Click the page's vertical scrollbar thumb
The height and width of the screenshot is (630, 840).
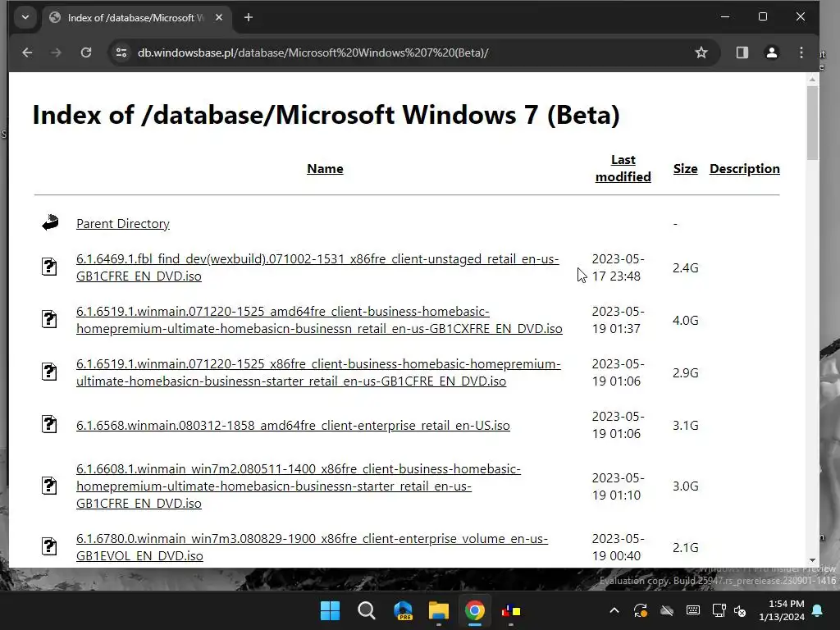[x=812, y=122]
